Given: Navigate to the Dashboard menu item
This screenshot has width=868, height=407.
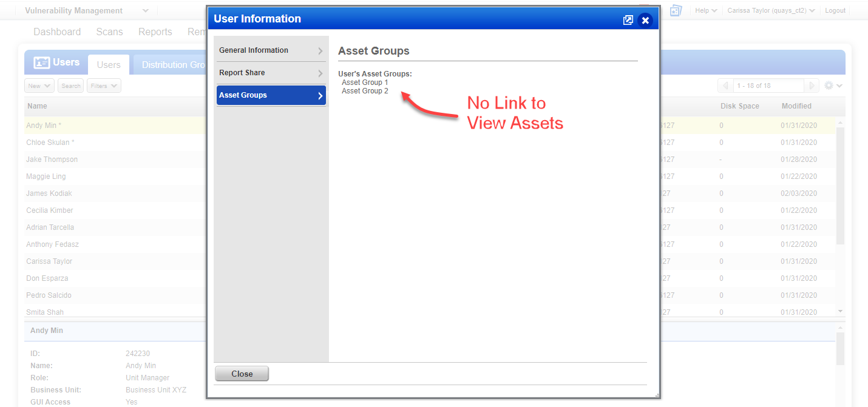Looking at the screenshot, I should coord(56,32).
